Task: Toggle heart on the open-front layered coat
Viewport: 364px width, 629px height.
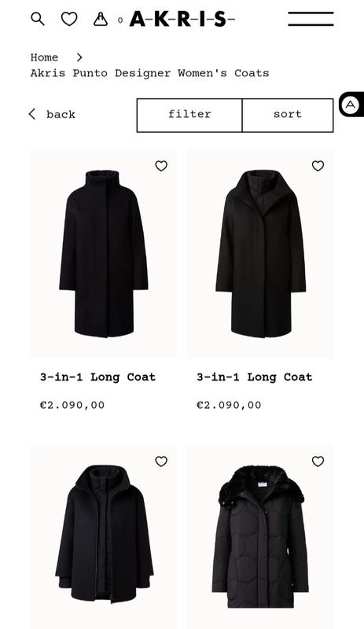Action: pyautogui.click(x=161, y=462)
